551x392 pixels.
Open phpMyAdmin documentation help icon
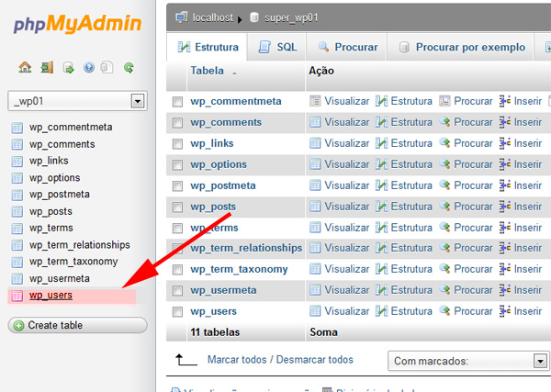point(89,67)
